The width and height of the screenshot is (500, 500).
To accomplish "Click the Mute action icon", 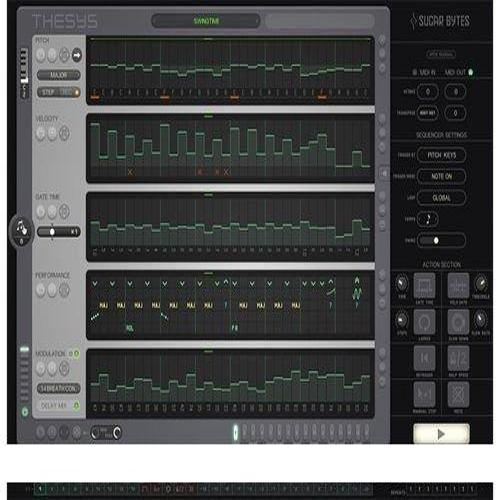I will 458,394.
